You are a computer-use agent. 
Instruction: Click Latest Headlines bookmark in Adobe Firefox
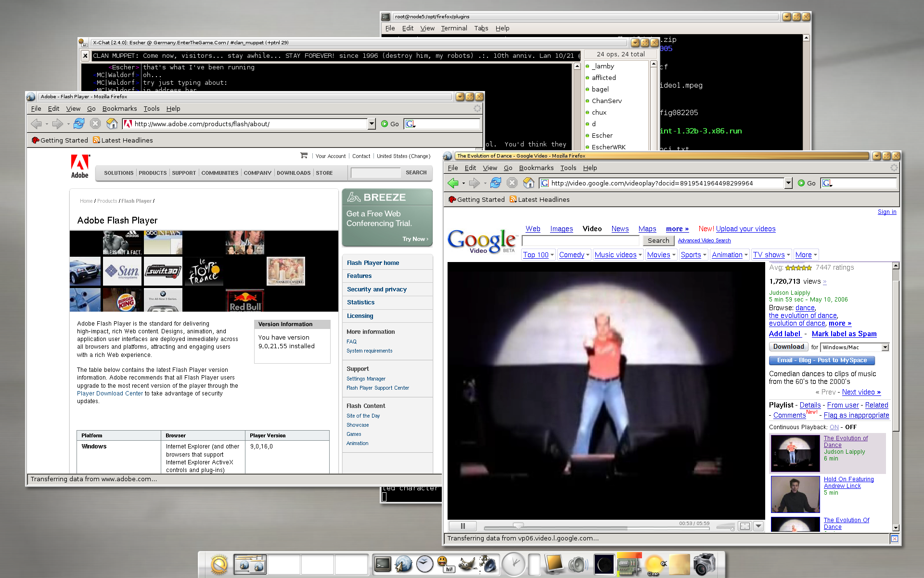(123, 140)
